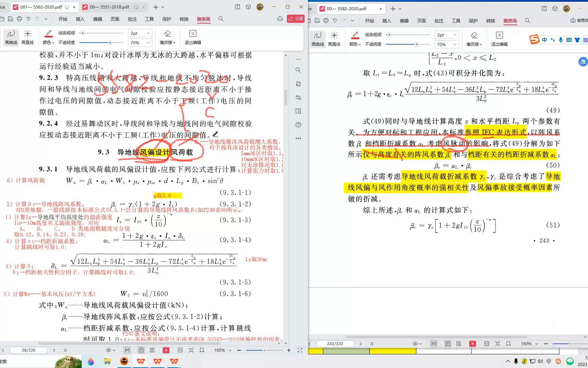Click the print icon in left window

point(19,19)
